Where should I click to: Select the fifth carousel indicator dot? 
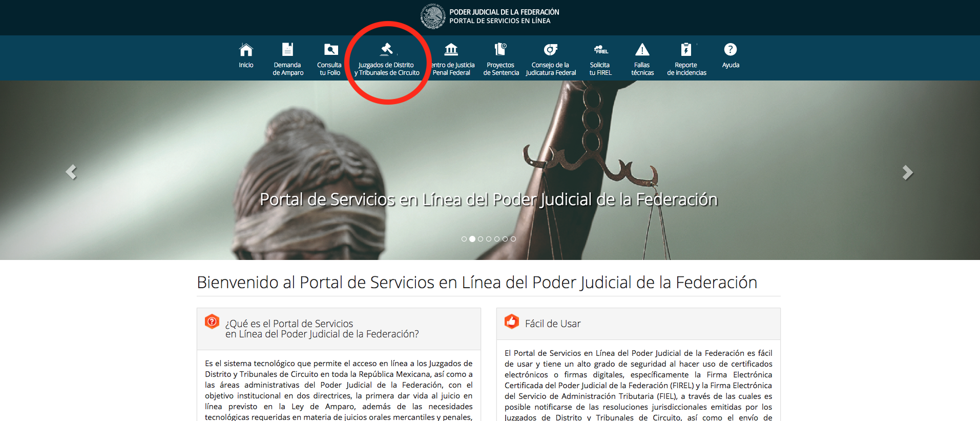pyautogui.click(x=497, y=239)
